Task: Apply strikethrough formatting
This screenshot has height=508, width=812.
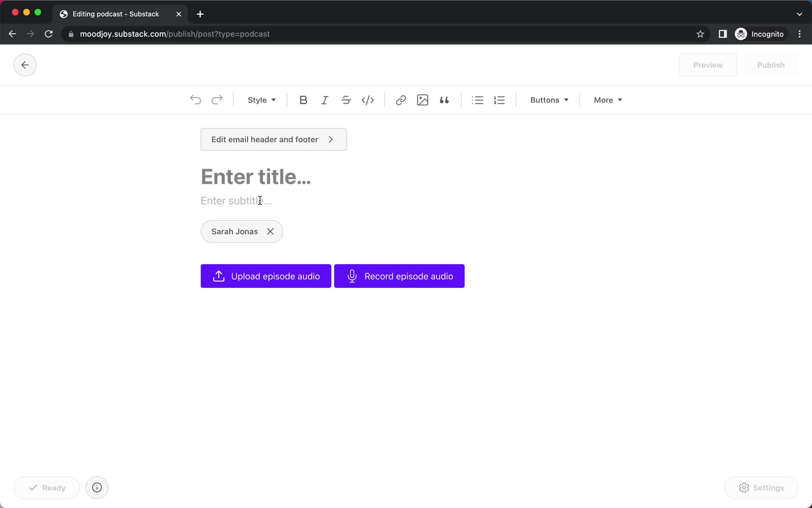Action: point(346,100)
